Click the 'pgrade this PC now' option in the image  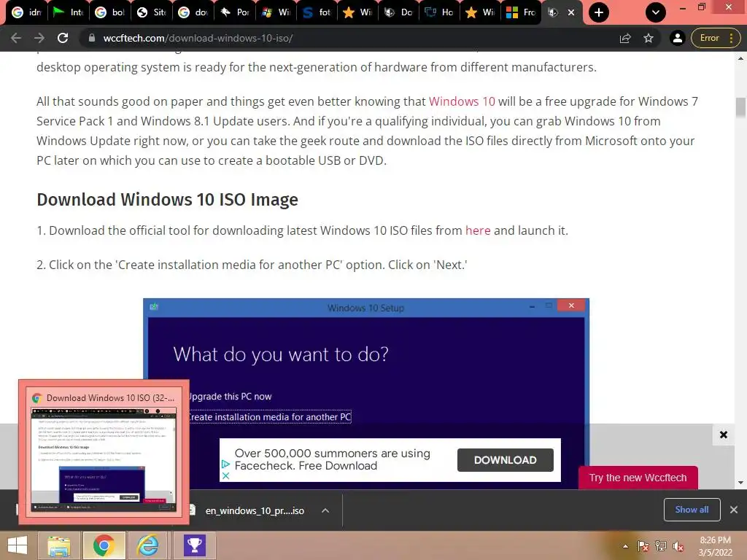pyautogui.click(x=230, y=396)
